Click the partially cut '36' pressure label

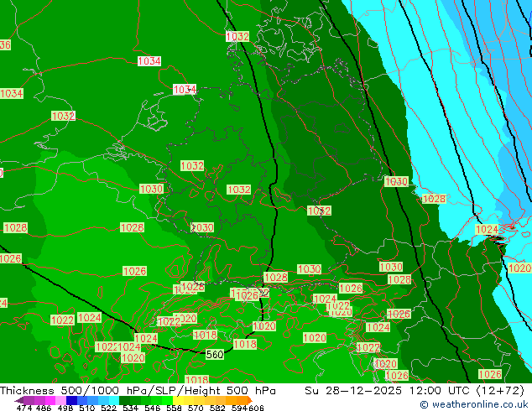(x=5, y=44)
